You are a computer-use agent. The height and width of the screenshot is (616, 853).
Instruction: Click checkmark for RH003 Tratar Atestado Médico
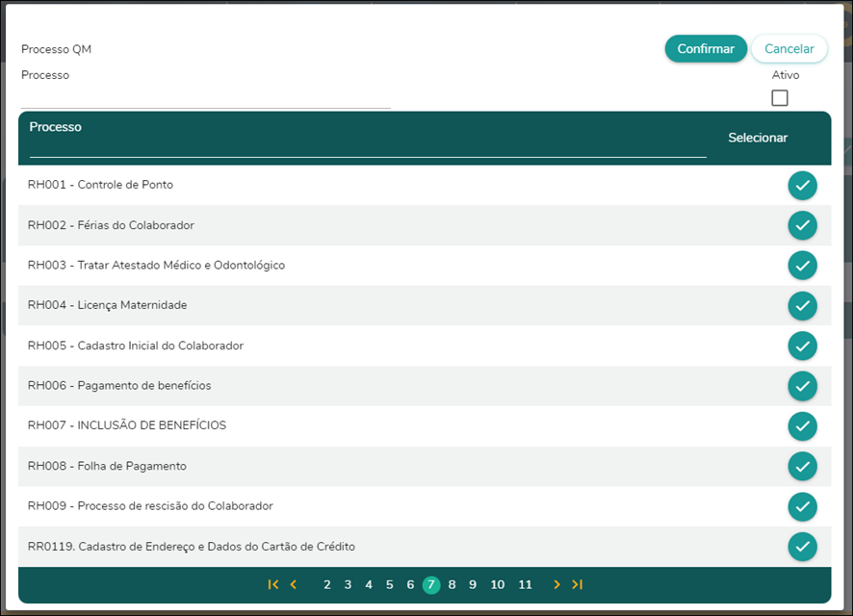(802, 266)
